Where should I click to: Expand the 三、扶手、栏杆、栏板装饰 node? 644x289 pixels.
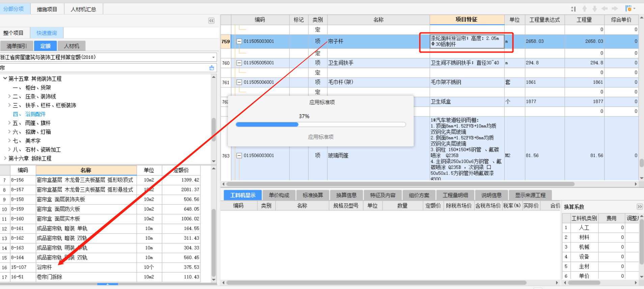(x=9, y=105)
